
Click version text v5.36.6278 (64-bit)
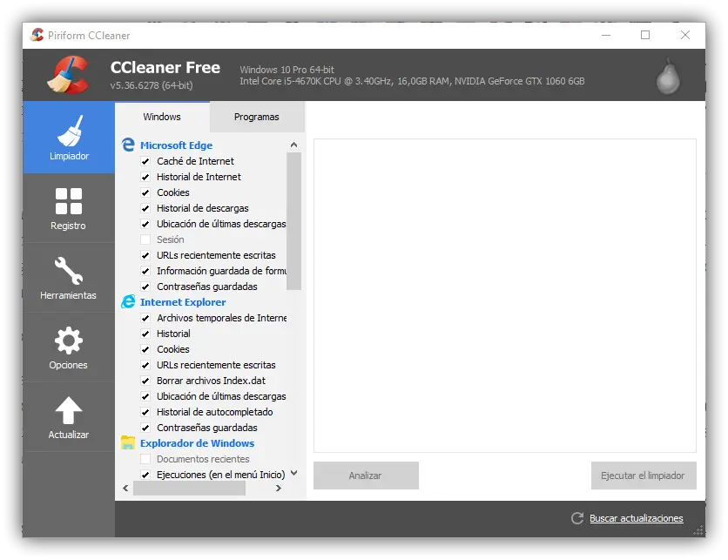(152, 85)
